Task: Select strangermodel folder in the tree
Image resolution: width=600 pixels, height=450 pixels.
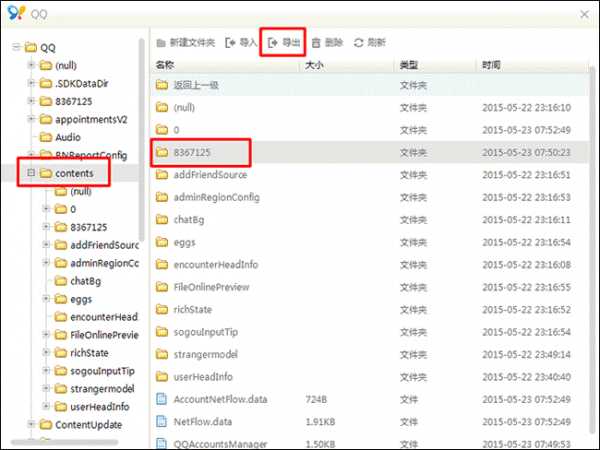Action: 102,389
